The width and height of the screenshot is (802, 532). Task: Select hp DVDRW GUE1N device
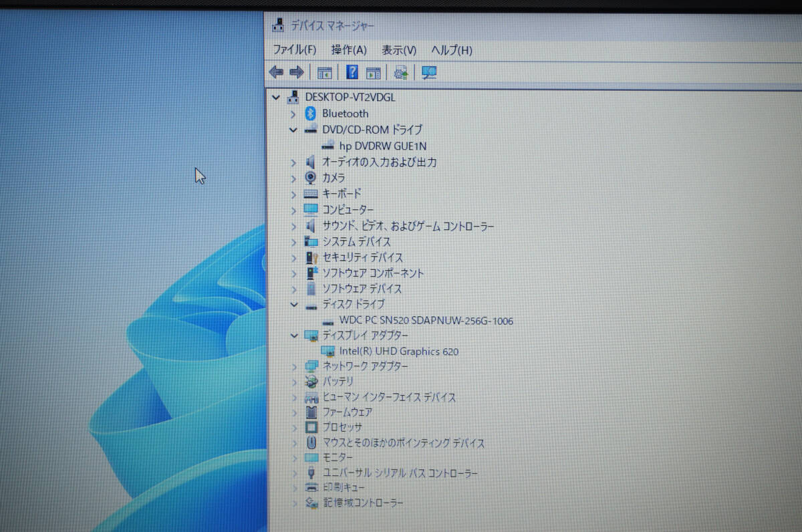coord(382,146)
